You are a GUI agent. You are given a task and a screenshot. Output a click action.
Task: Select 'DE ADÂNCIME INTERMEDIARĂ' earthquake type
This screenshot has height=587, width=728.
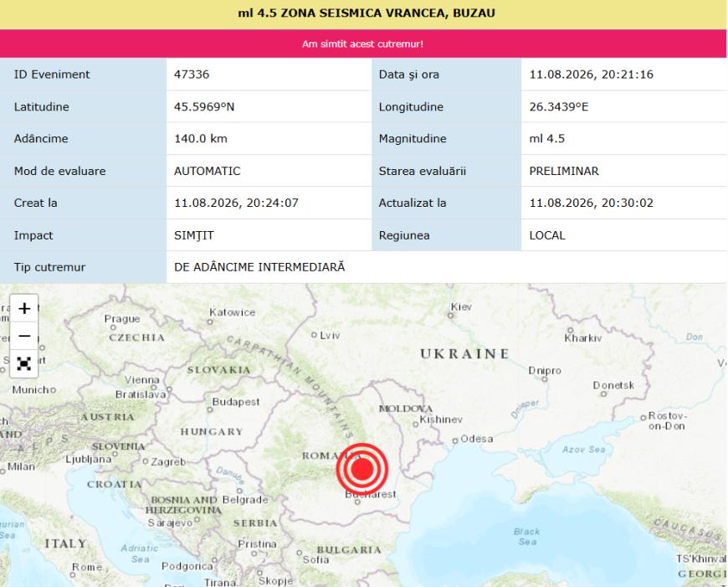tap(259, 267)
